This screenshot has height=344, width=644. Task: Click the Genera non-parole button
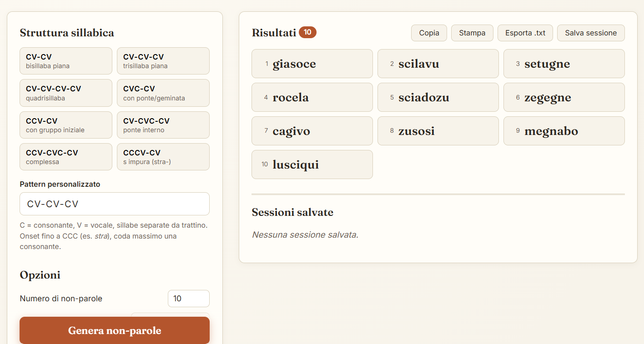(x=115, y=330)
